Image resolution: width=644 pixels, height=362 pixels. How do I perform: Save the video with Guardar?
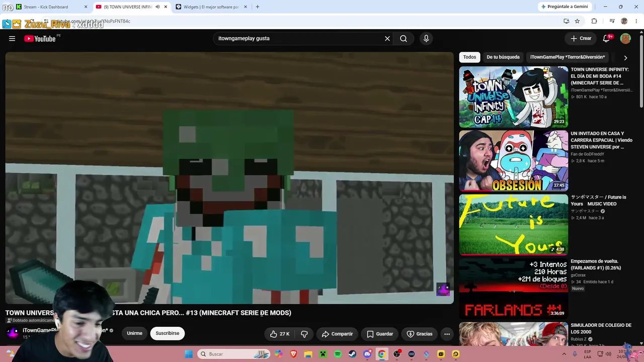tap(380, 334)
